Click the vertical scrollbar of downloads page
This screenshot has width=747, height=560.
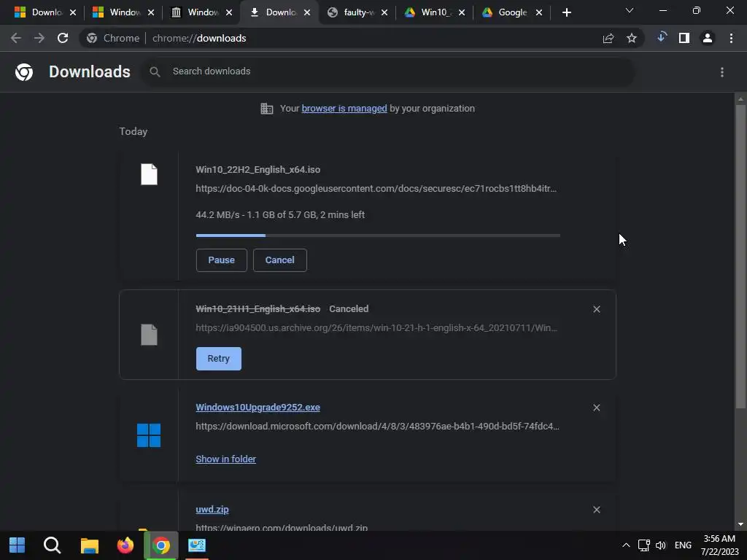[x=740, y=257]
